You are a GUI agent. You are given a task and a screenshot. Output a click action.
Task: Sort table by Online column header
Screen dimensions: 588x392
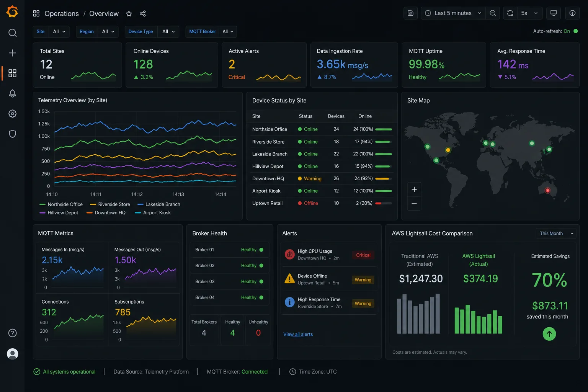point(365,116)
